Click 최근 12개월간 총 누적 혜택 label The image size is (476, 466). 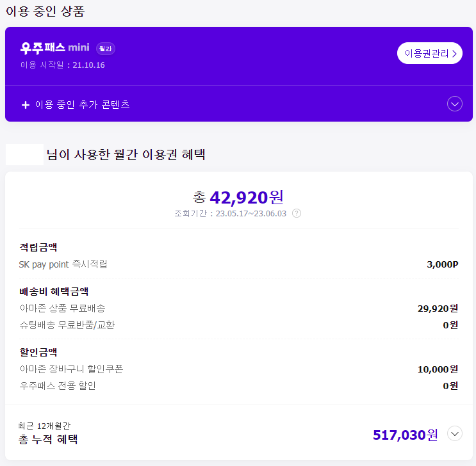[x=48, y=433]
